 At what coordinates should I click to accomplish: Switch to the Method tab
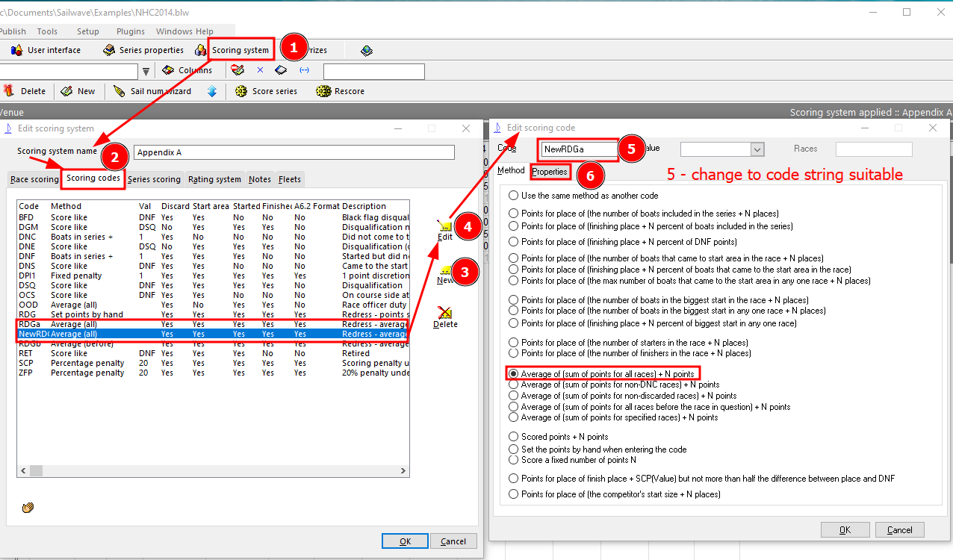pos(512,171)
